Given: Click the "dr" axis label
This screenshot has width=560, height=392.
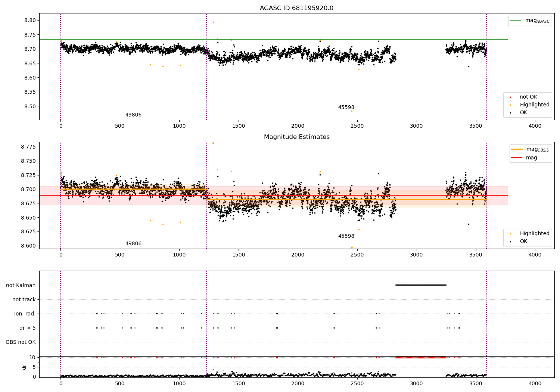Looking at the screenshot, I should pyautogui.click(x=24, y=367).
